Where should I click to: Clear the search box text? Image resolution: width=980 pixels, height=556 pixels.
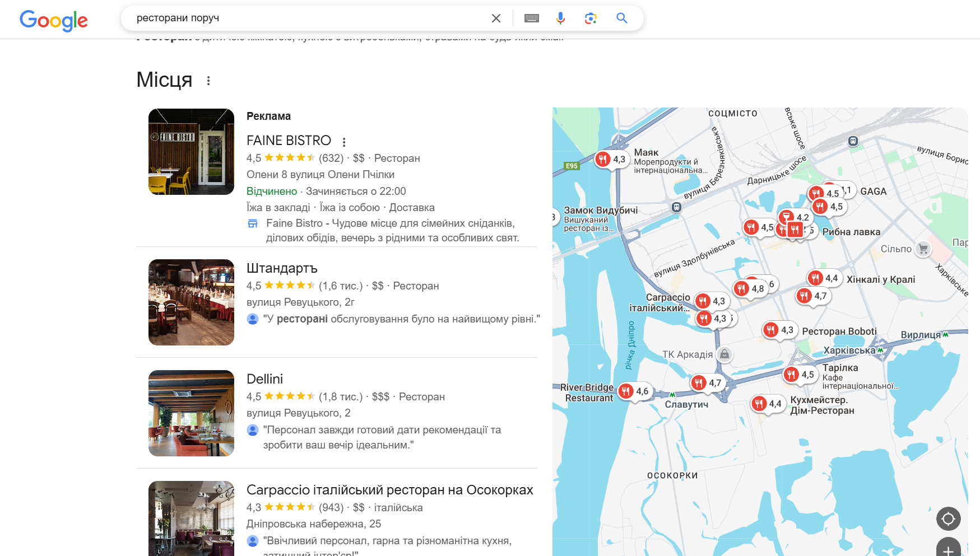[496, 18]
